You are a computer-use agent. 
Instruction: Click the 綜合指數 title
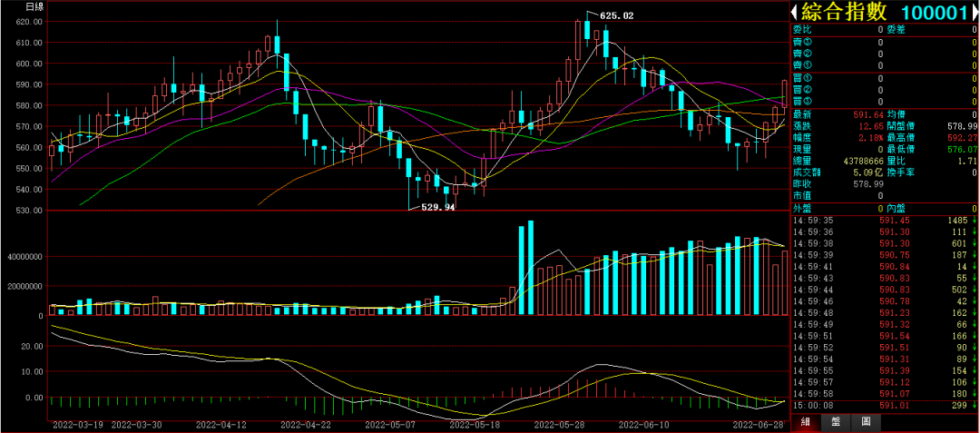coord(843,12)
